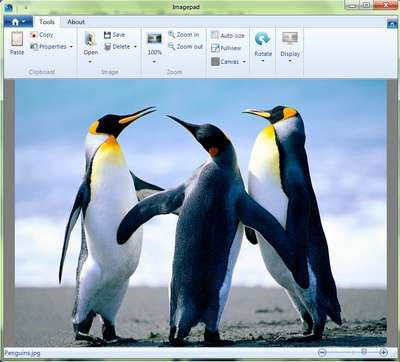
Task: Open the Canvas color dropdown
Action: click(244, 62)
